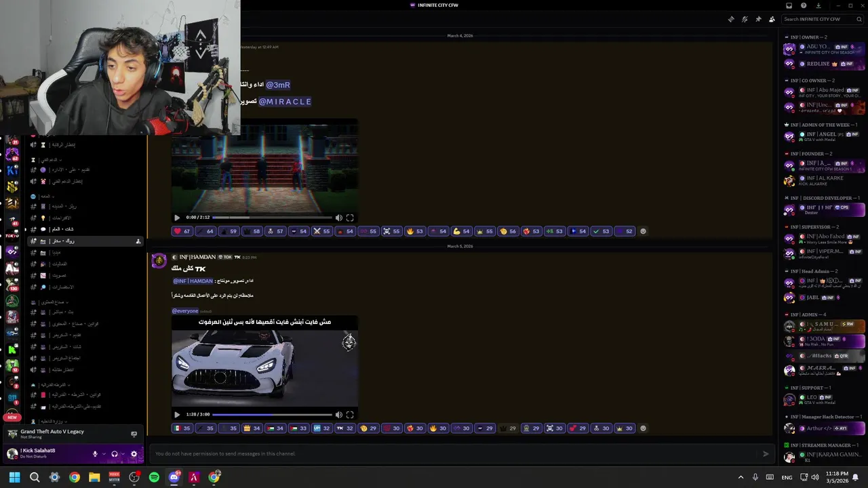Image resolution: width=868 pixels, height=488 pixels.
Task: Open Spotify from the taskbar
Action: tap(154, 477)
